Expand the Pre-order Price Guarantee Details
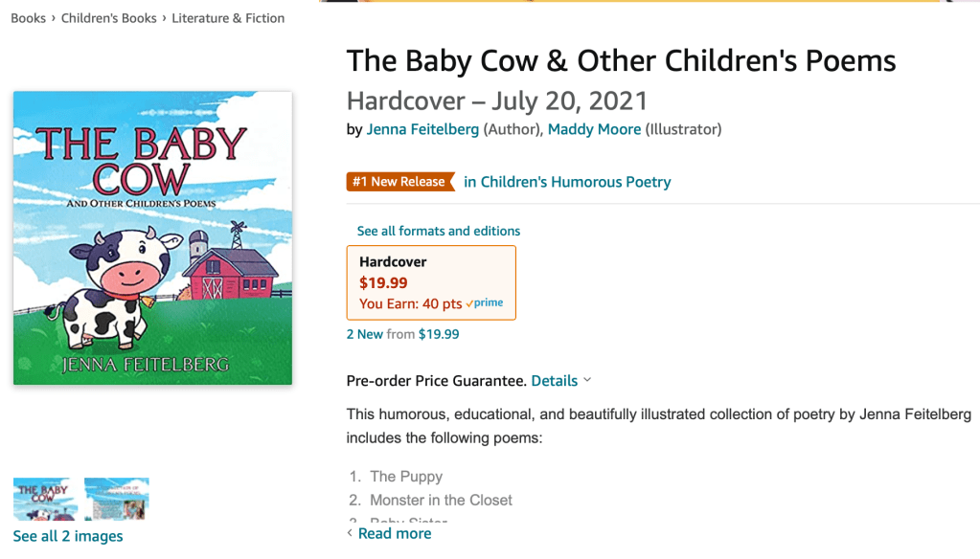 coord(555,381)
